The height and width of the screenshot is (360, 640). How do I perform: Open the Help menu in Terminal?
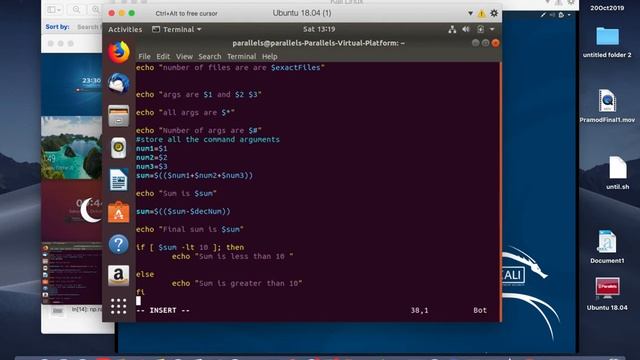point(269,57)
